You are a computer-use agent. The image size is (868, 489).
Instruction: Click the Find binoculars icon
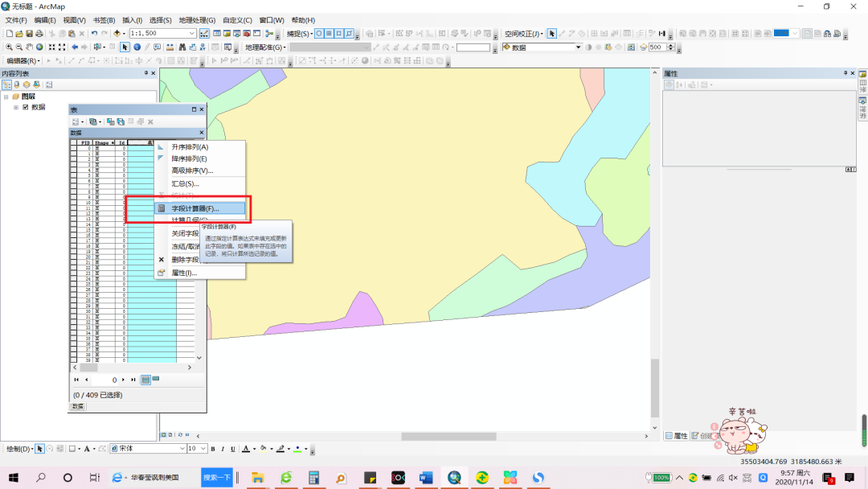point(182,47)
